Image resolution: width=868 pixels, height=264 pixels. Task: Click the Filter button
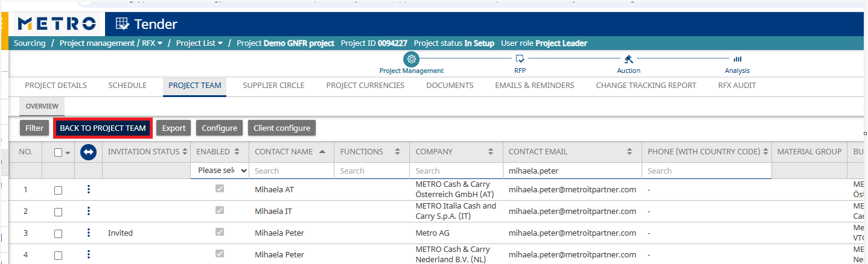coord(34,128)
